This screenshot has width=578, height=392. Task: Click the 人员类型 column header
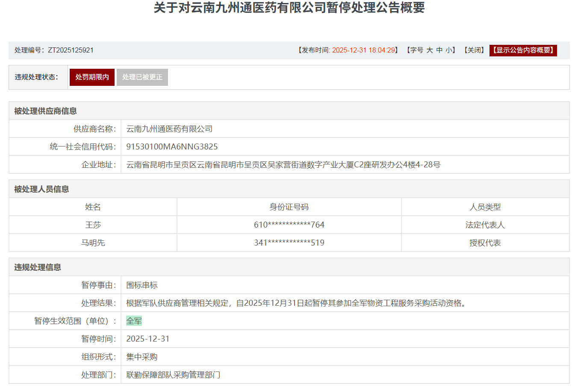[485, 207]
